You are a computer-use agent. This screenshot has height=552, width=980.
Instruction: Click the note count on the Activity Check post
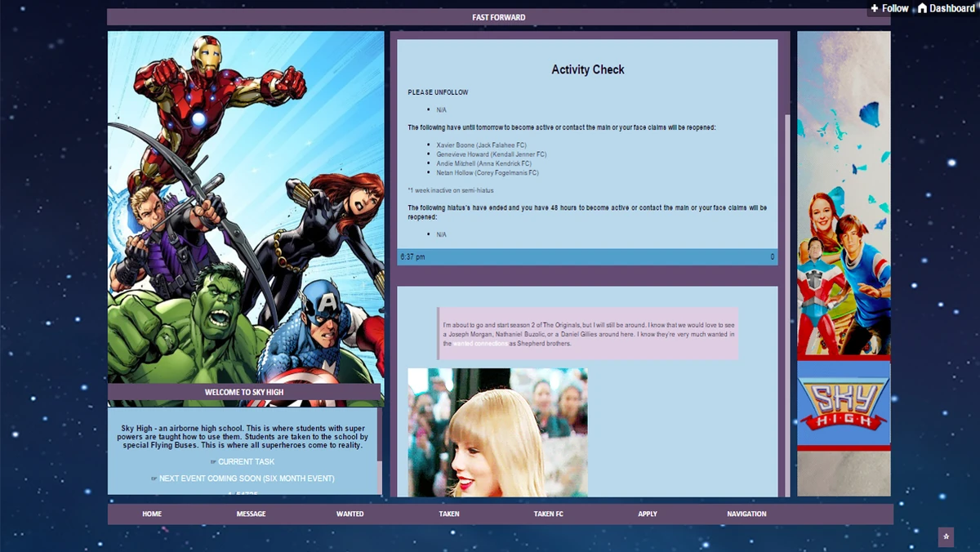click(x=772, y=256)
